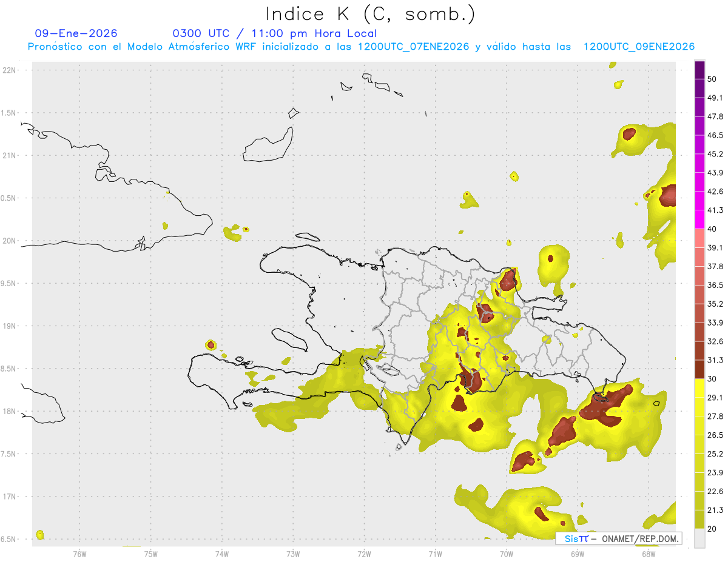This screenshot has height=562, width=728.
Task: Click the colorbar value '32.6'
Action: [x=715, y=341]
